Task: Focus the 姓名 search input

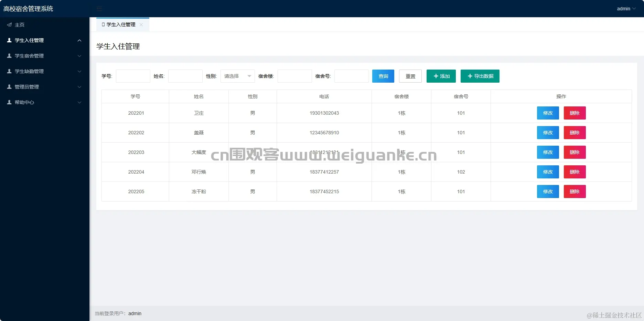Action: point(185,76)
